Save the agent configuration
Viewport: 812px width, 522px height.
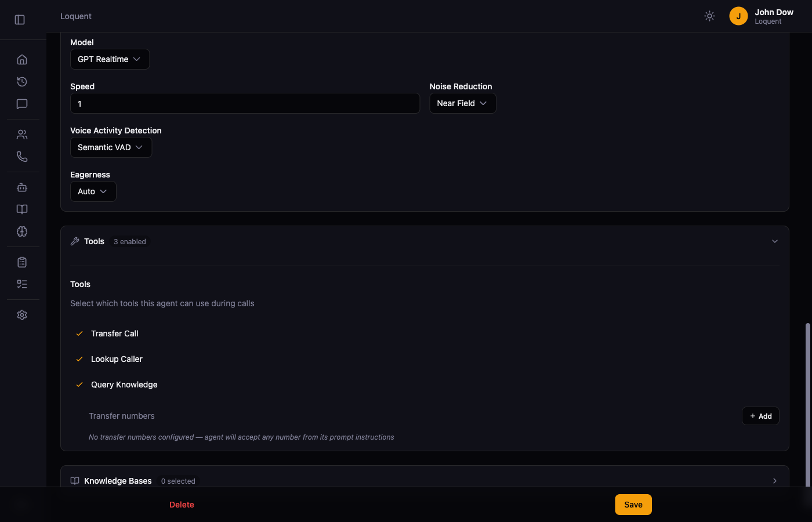tap(633, 505)
